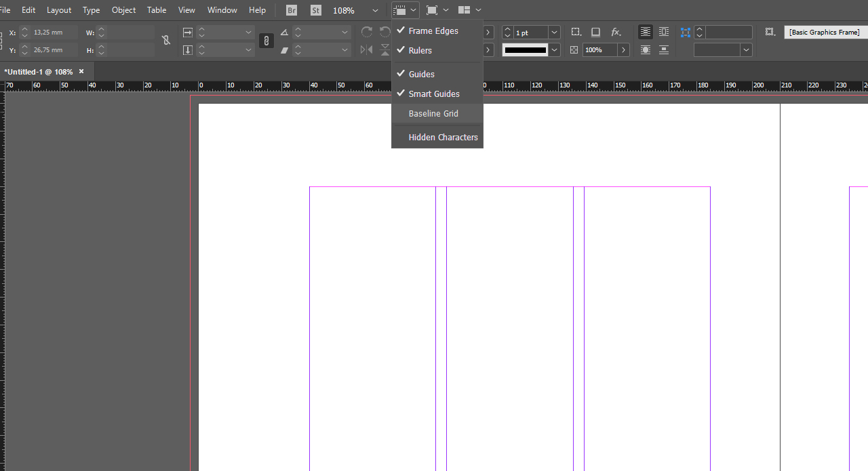
Task: Open Adobe Bridge via the Br icon
Action: click(291, 10)
